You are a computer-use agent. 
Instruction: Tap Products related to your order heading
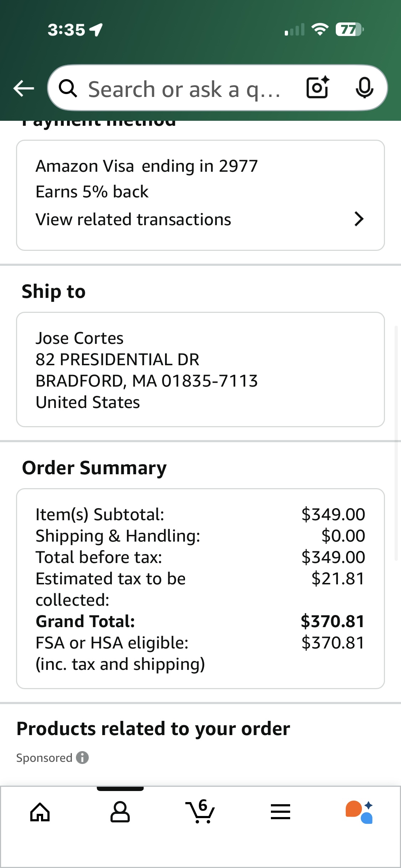(153, 729)
